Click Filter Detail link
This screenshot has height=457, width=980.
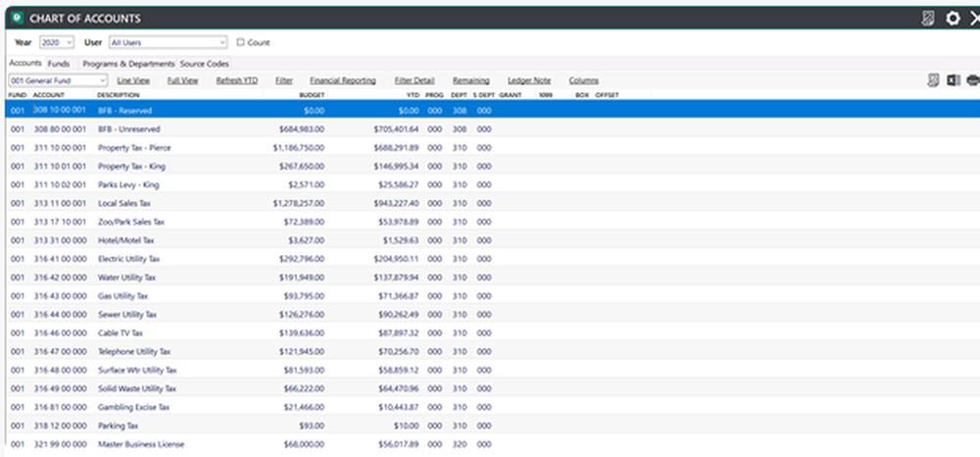pos(415,80)
